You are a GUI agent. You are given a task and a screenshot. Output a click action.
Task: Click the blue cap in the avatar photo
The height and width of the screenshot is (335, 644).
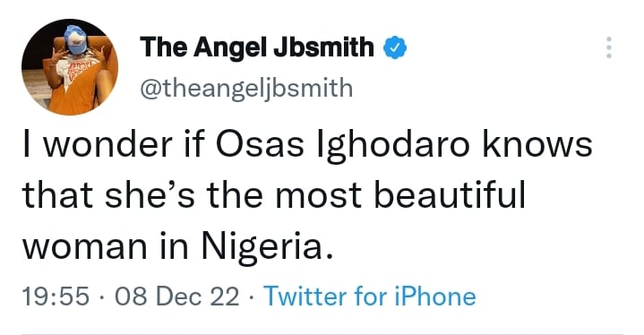tap(77, 39)
